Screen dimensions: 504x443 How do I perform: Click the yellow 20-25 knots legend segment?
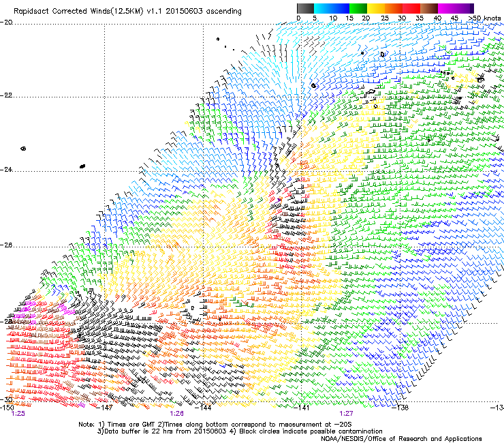376,8
